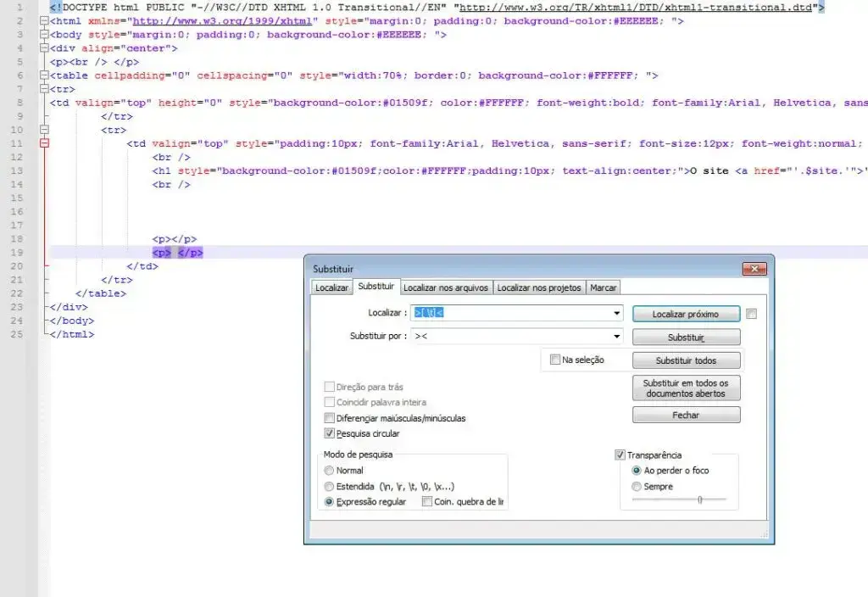Uncheck Pesquisa circular option
The height and width of the screenshot is (597, 868).
(x=330, y=433)
